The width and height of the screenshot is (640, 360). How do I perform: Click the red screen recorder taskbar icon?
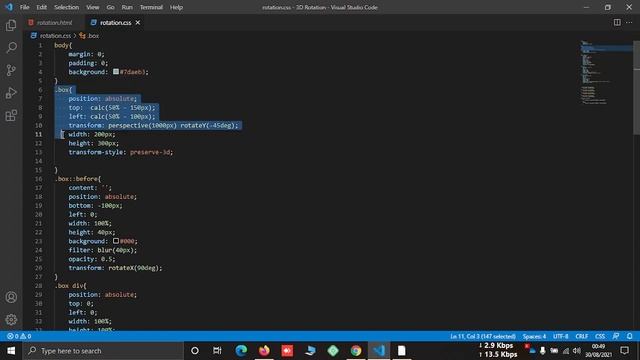tap(287, 351)
